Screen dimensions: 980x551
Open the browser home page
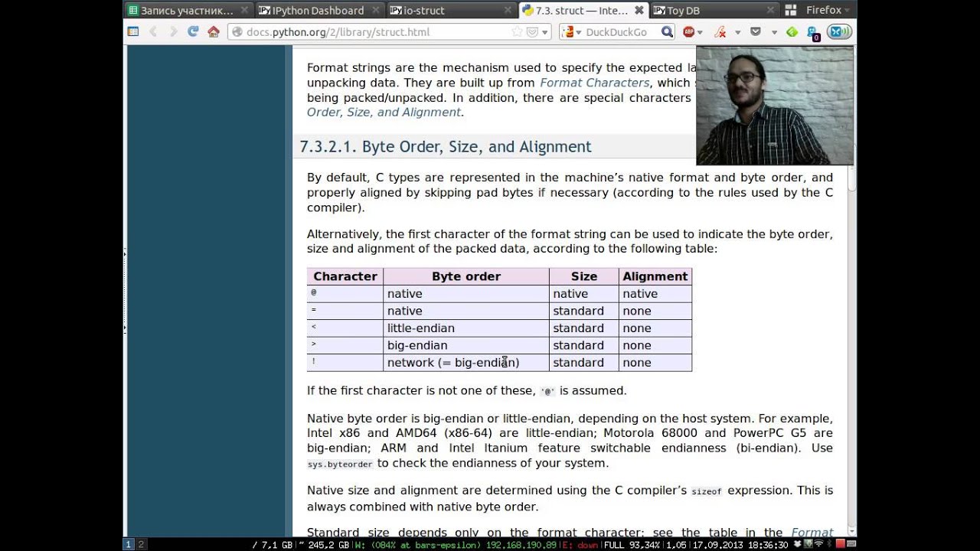pos(214,32)
